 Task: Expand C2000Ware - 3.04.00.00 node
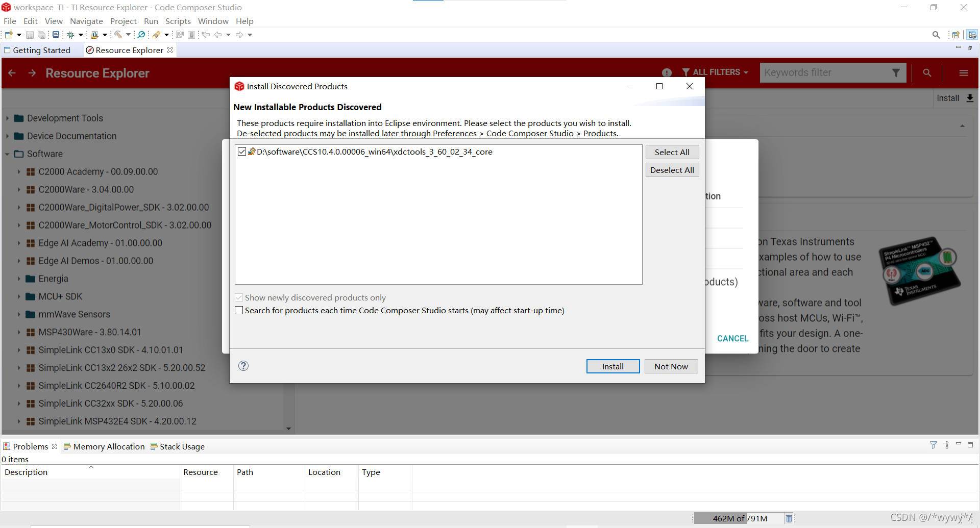(19, 190)
